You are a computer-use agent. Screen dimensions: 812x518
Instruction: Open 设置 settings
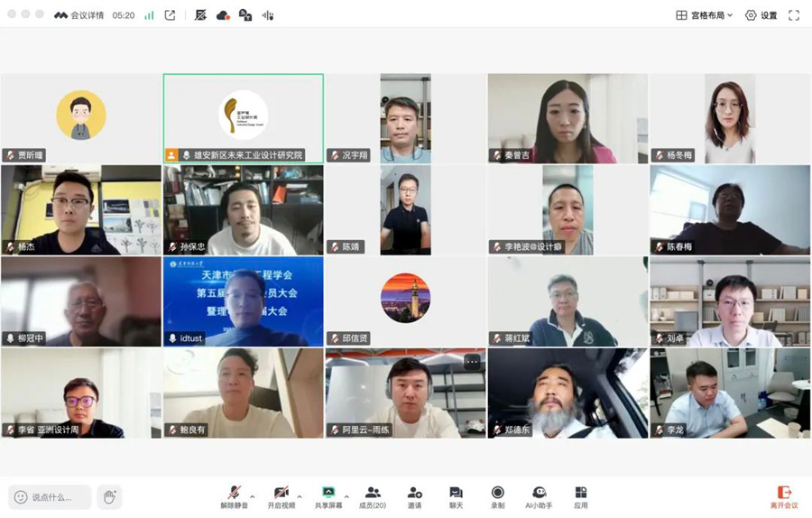click(761, 15)
